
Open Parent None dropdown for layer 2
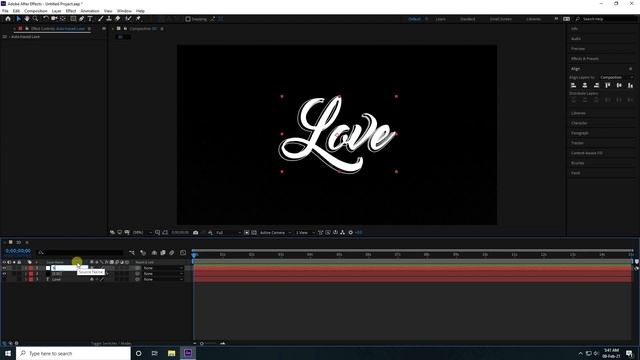(163, 273)
